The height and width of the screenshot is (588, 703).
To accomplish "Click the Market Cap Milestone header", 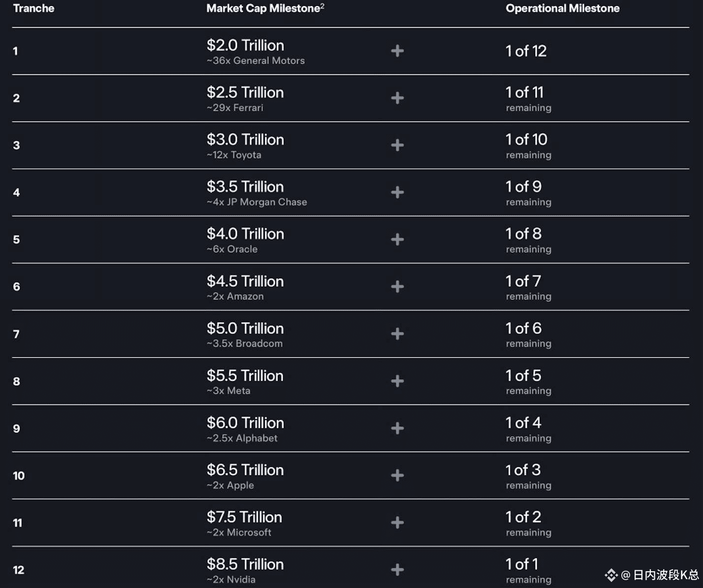I will [265, 8].
